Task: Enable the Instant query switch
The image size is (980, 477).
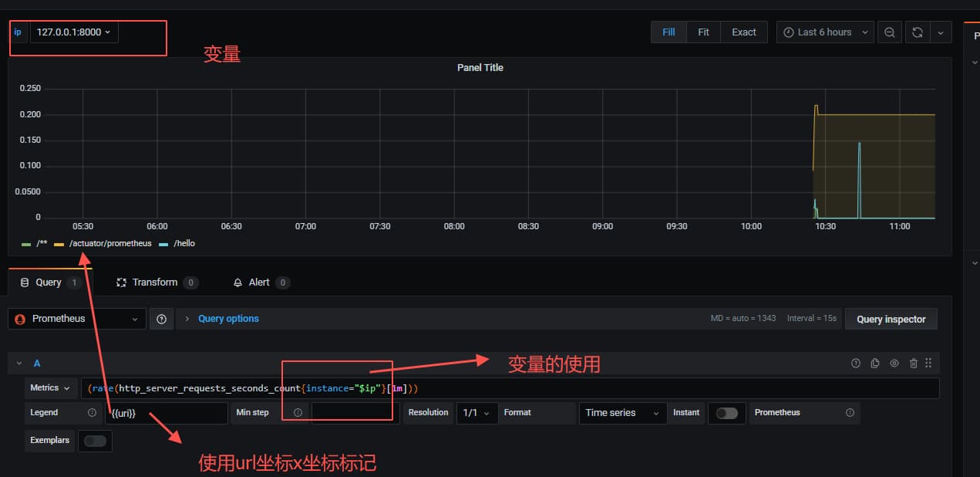Action: coord(726,413)
